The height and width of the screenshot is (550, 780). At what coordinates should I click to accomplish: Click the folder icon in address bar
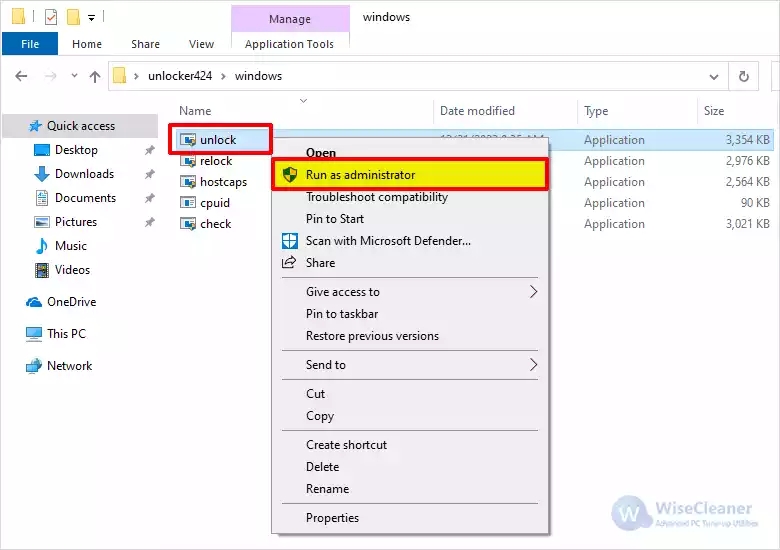click(119, 76)
